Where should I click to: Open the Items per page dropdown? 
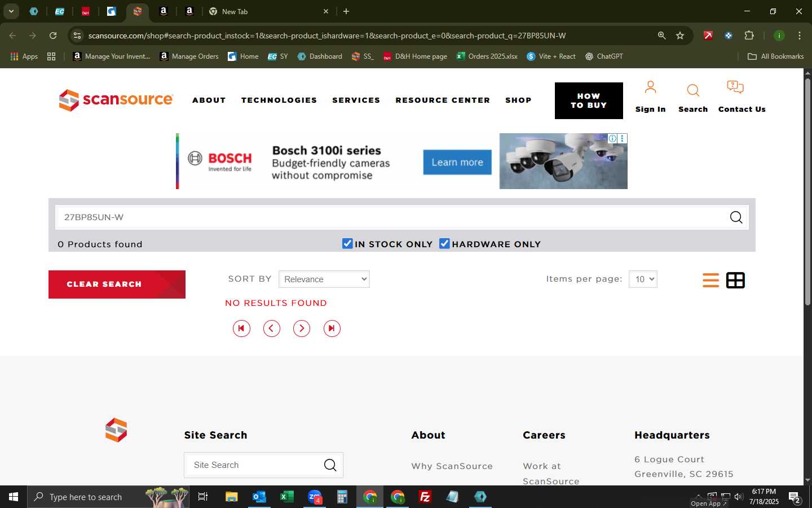[643, 279]
